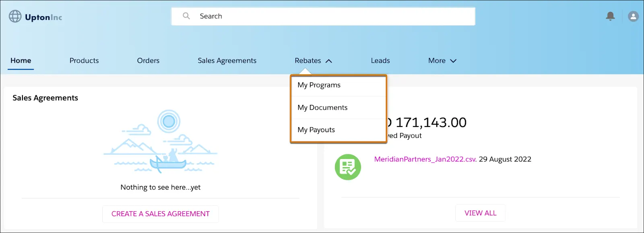Click the UptonInc brand name
This screenshot has height=233, width=644.
[x=43, y=17]
